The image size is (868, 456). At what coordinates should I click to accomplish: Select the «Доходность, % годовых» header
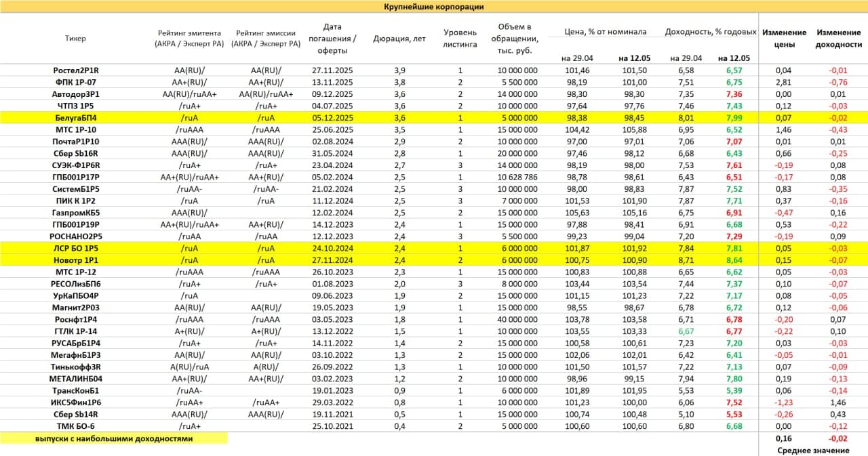[710, 32]
